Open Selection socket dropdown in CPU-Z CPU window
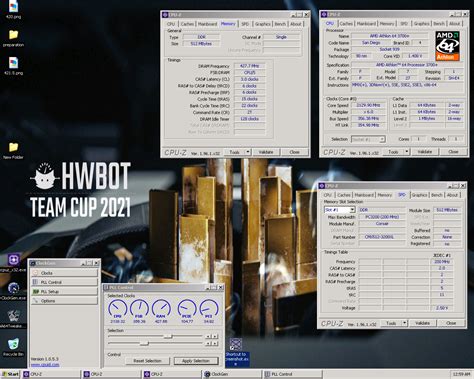 click(382, 139)
